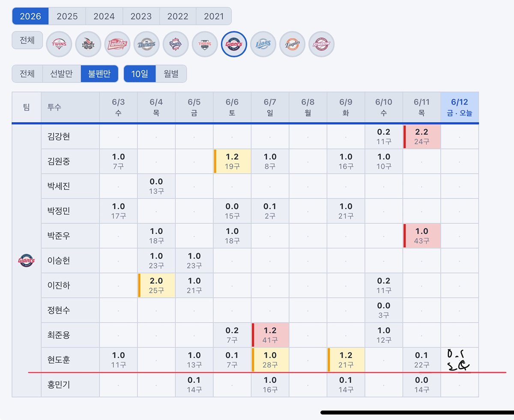Select the 6/12 오늘 column header

[460, 107]
